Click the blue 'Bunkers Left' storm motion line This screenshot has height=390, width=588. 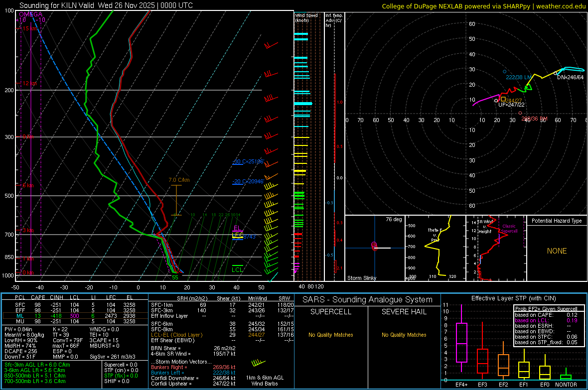tap(193, 373)
